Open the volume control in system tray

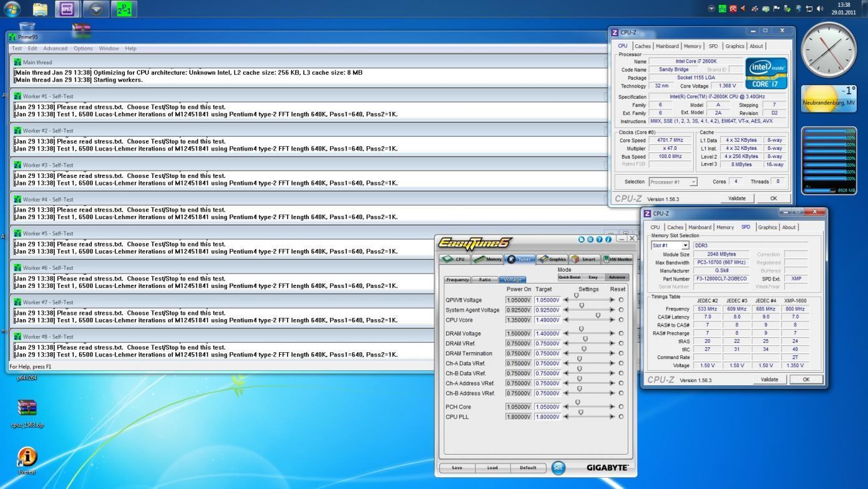pyautogui.click(x=819, y=9)
